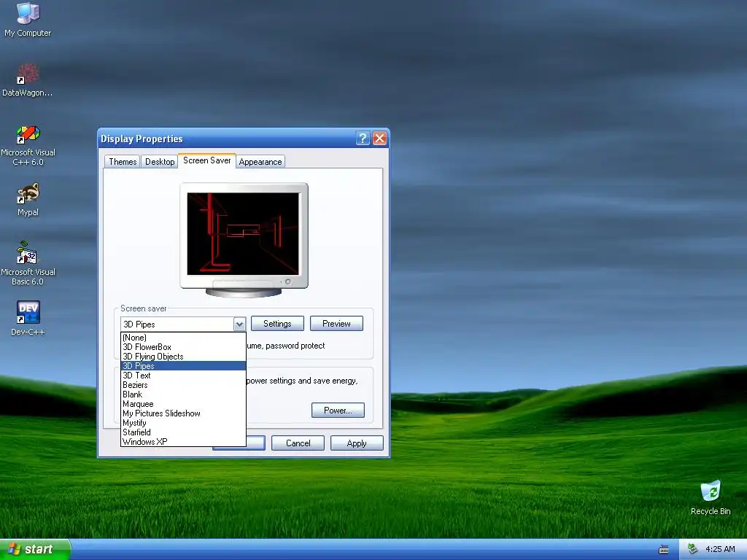This screenshot has height=560, width=747.
Task: Click the Preview button
Action: coord(336,324)
